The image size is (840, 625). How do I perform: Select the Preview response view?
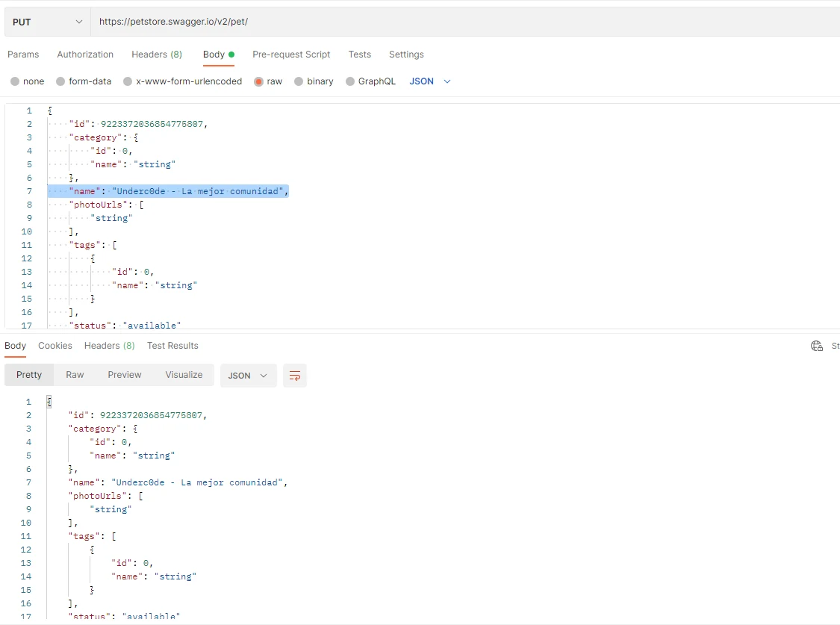pyautogui.click(x=124, y=375)
